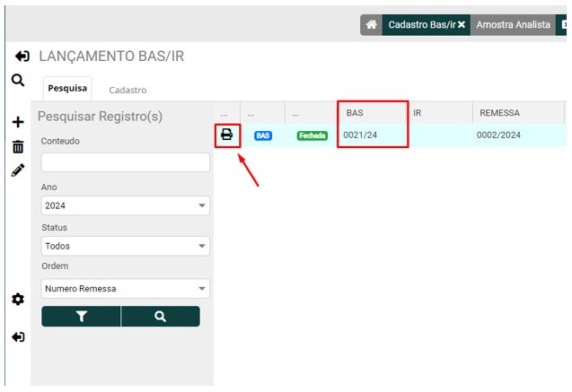Open settings via the gear icon
Image resolution: width=572 pixels, height=392 pixels.
[x=17, y=299]
